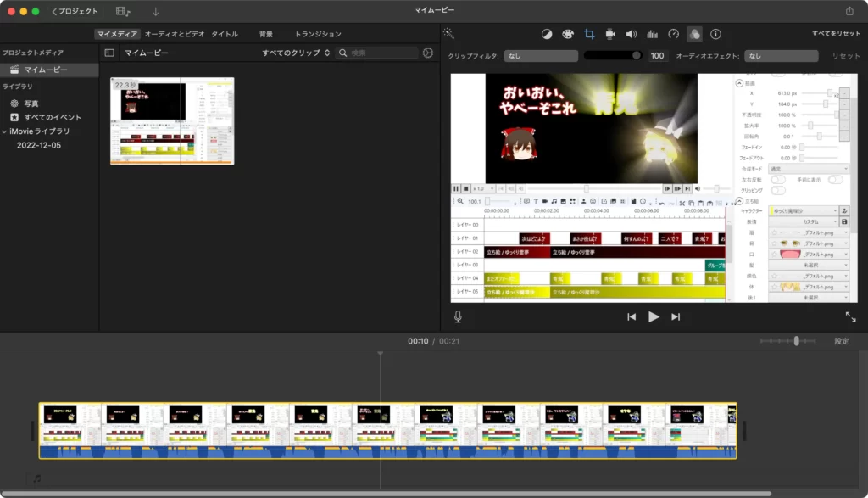The width and height of the screenshot is (868, 498).
Task: Click the clip's left trim handle
Action: [32, 430]
